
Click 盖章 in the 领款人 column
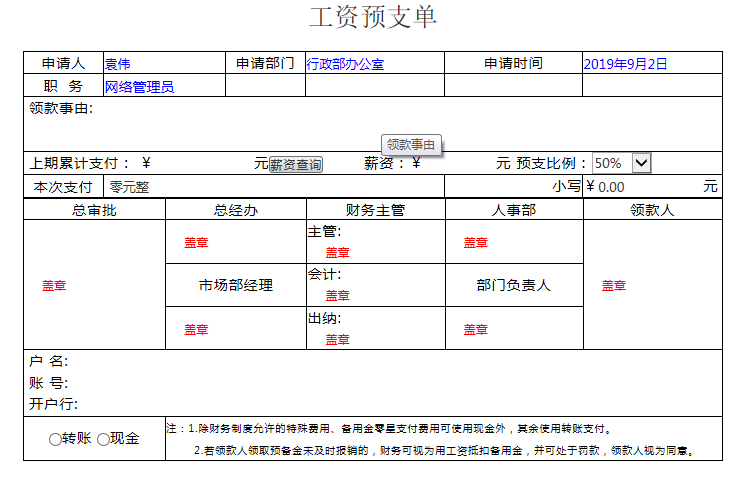(x=614, y=286)
